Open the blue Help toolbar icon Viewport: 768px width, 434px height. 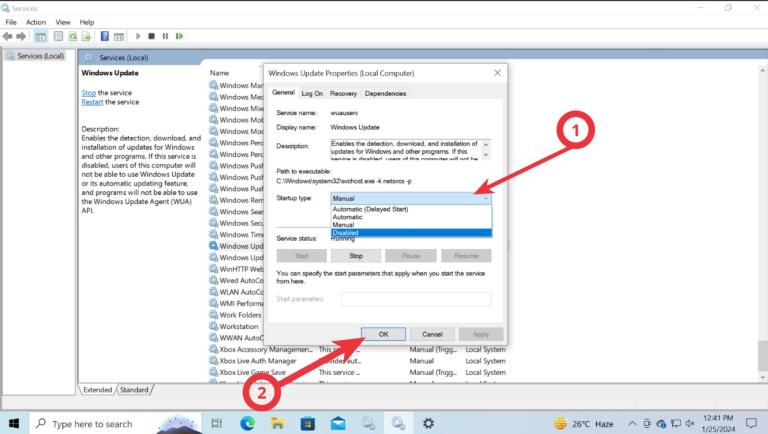point(104,36)
